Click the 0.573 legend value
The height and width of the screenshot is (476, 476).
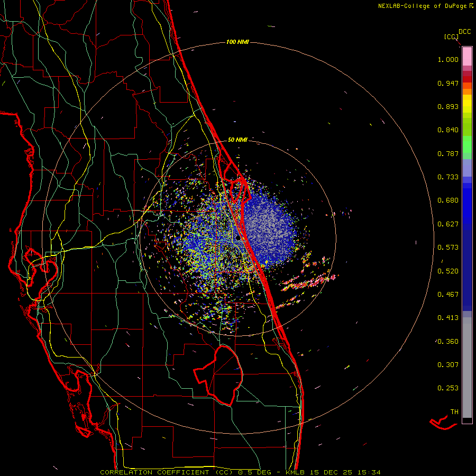(448, 248)
